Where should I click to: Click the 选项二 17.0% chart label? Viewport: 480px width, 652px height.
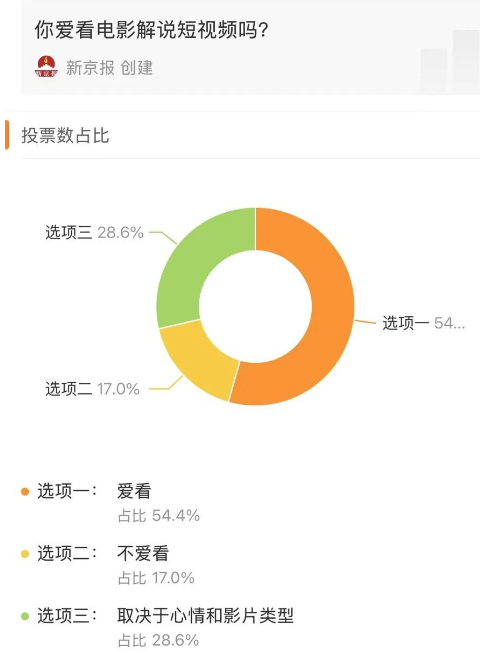tap(92, 389)
